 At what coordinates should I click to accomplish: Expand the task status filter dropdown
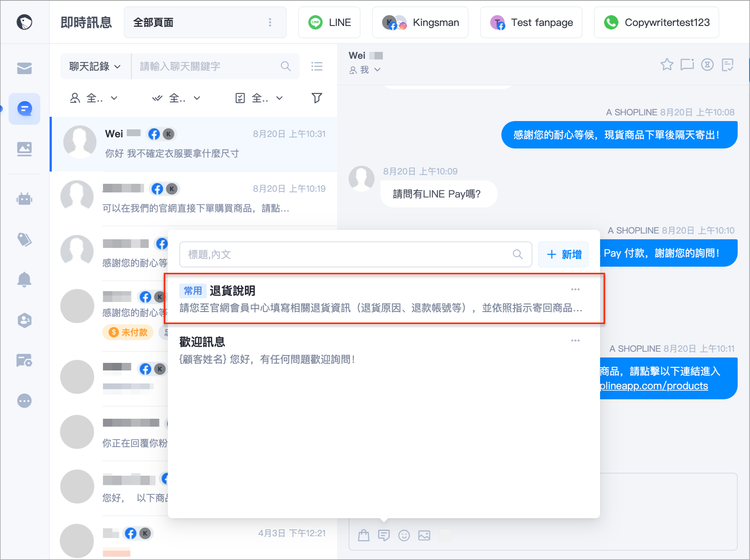[259, 98]
